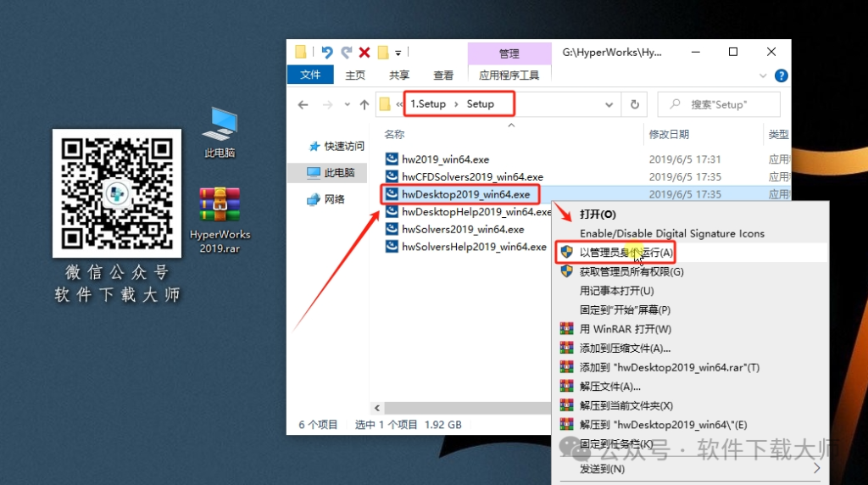The height and width of the screenshot is (485, 868).
Task: Click the new folder icon in title bar
Action: (382, 52)
